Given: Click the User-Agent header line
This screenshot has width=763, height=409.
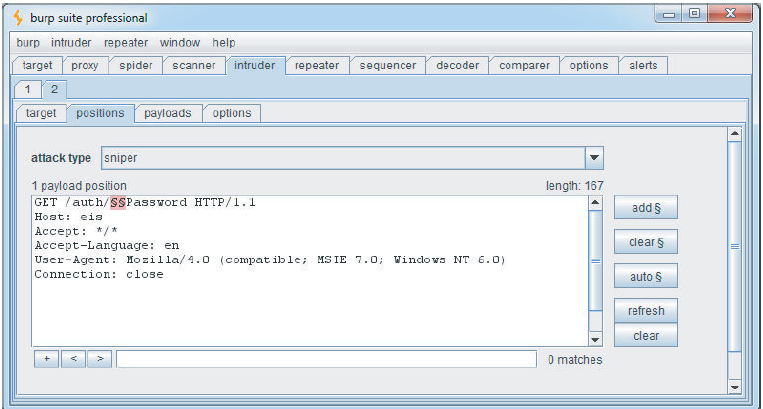Looking at the screenshot, I should click(270, 260).
